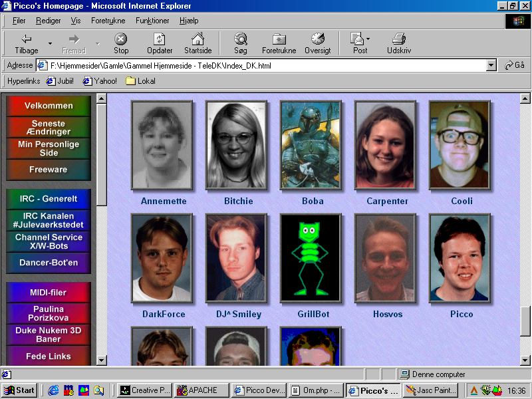This screenshot has height=399, width=532.
Task: Open the Windows Start button
Action: tap(19, 390)
